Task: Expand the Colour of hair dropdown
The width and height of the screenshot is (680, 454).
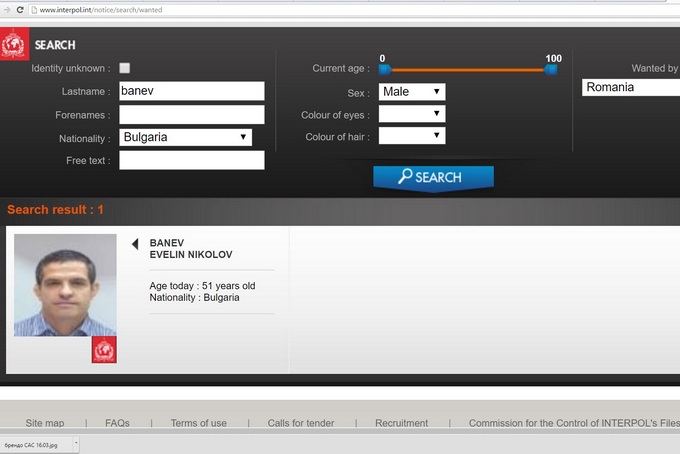Action: click(x=411, y=136)
